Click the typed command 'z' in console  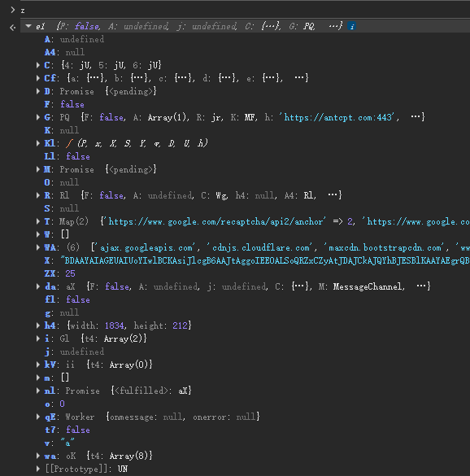23,11
